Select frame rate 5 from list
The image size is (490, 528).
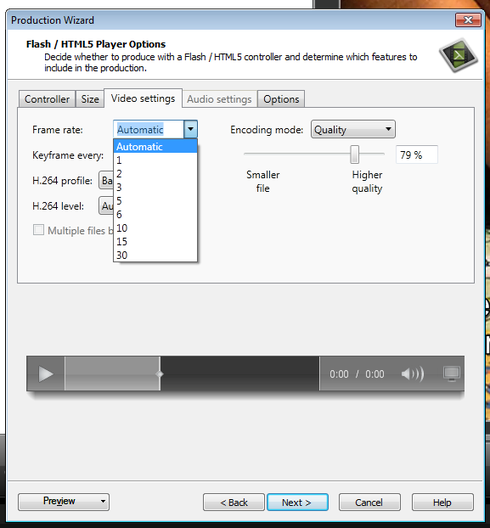coord(155,201)
